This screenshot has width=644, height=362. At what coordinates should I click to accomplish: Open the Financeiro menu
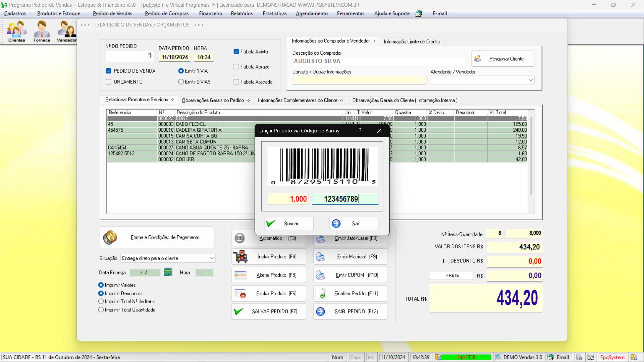[210, 14]
